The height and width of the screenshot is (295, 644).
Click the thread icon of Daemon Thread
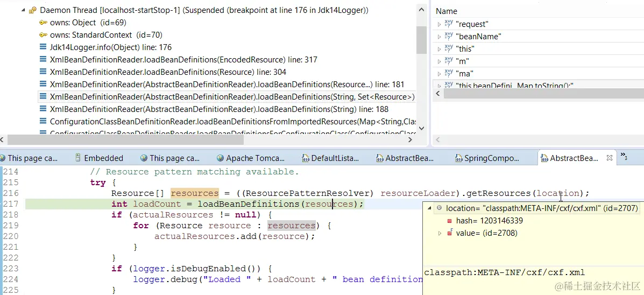pos(33,11)
